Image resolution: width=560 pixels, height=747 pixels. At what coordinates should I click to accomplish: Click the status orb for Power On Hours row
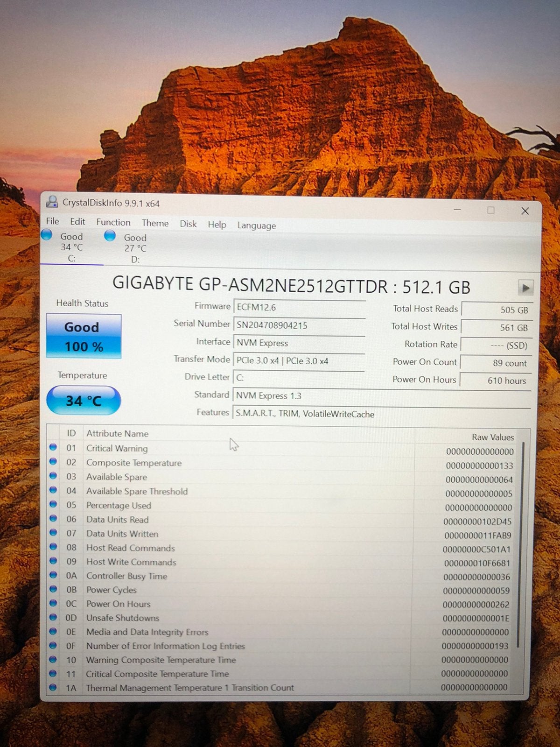click(x=53, y=603)
